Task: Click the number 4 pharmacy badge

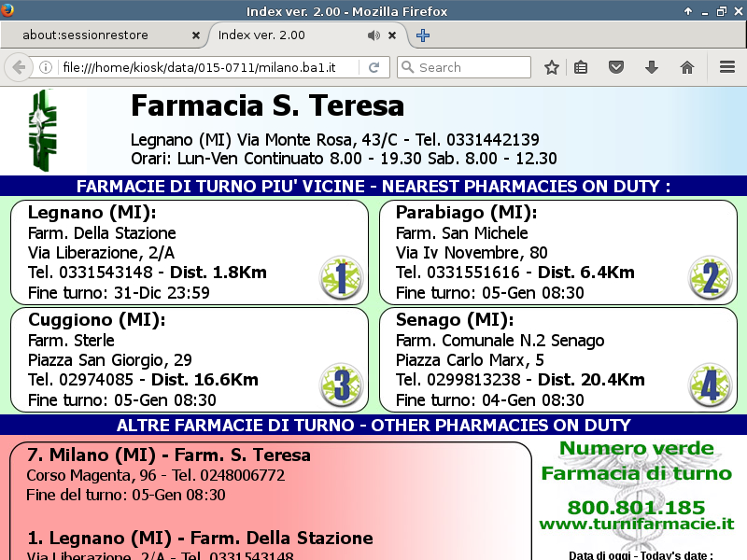Action: click(x=710, y=385)
